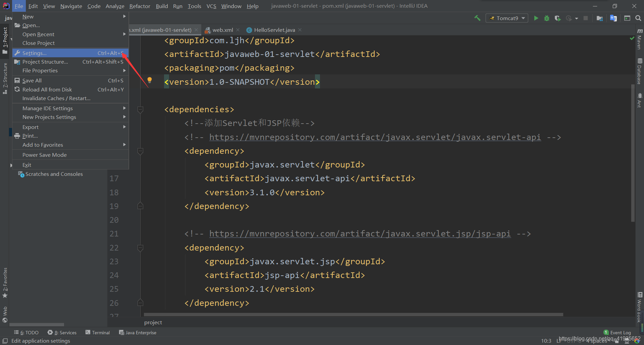Click Print... in the File menu

click(x=70, y=136)
